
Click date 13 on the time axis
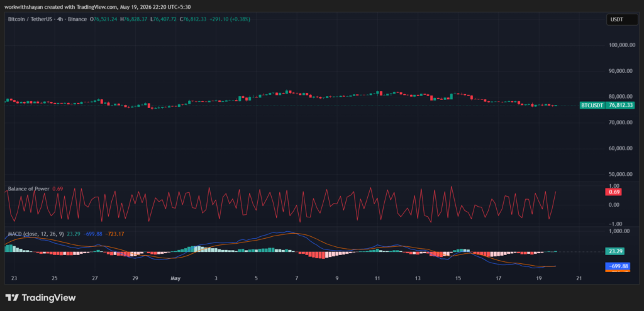tap(418, 278)
